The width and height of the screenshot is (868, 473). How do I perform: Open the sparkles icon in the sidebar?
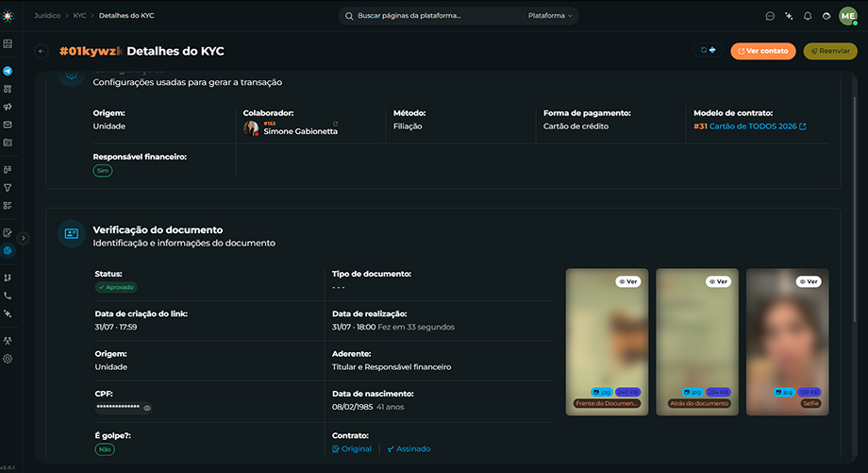8,313
